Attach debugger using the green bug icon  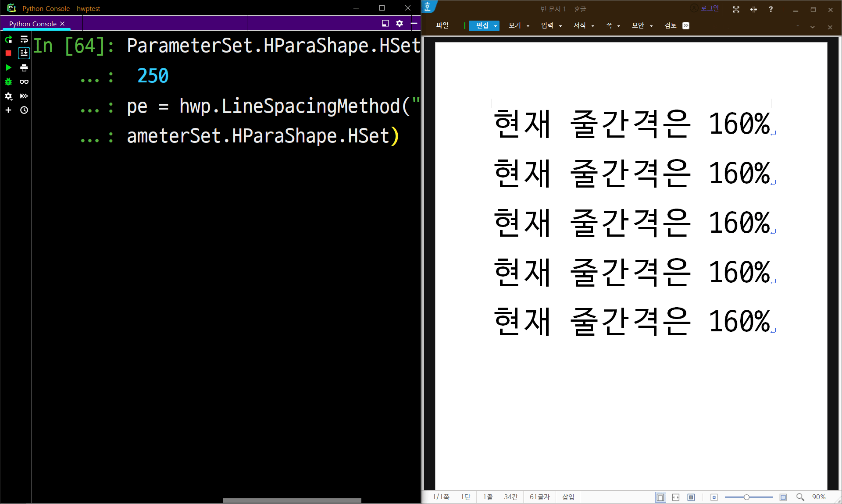(8, 82)
